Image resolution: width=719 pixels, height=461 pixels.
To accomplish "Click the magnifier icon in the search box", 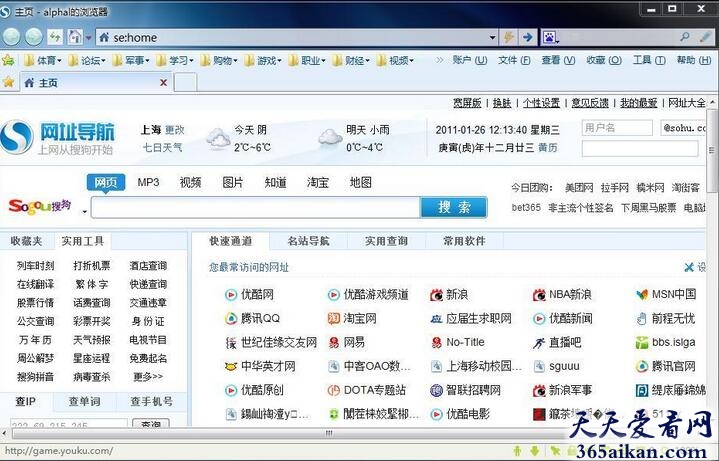I will pos(685,37).
